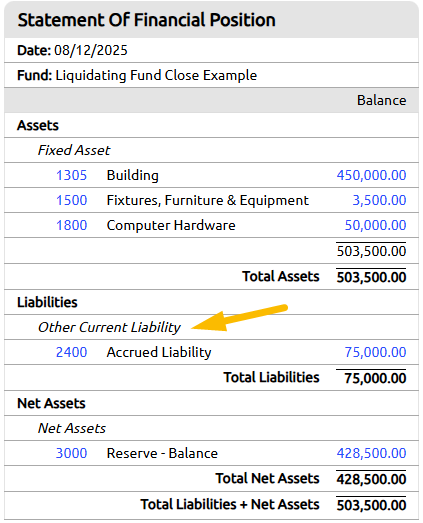Viewport: 423px width, 523px height.
Task: Click the date 08/12/2025
Action: pos(91,50)
